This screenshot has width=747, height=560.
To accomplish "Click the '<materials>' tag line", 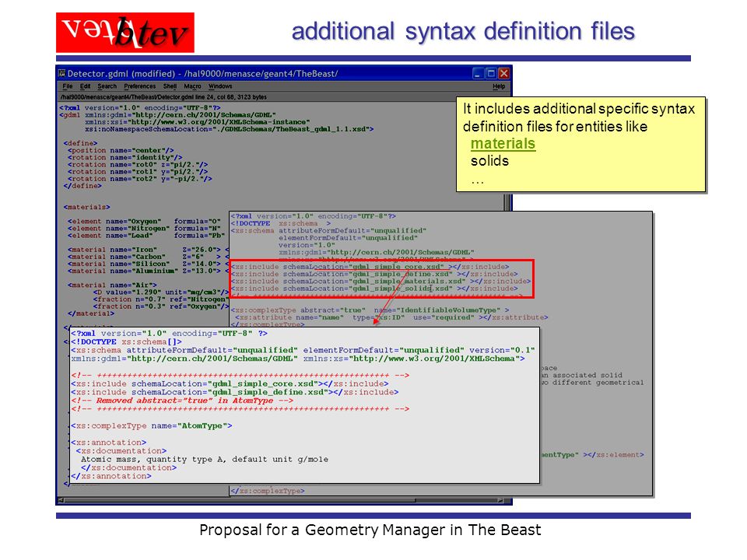I will coord(86,207).
